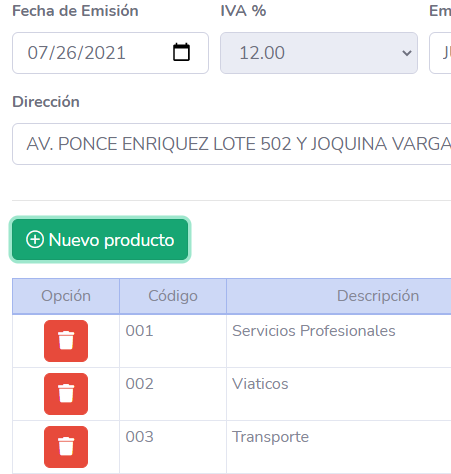Click trash icon for the Transporte item
The height and width of the screenshot is (474, 451).
click(66, 447)
